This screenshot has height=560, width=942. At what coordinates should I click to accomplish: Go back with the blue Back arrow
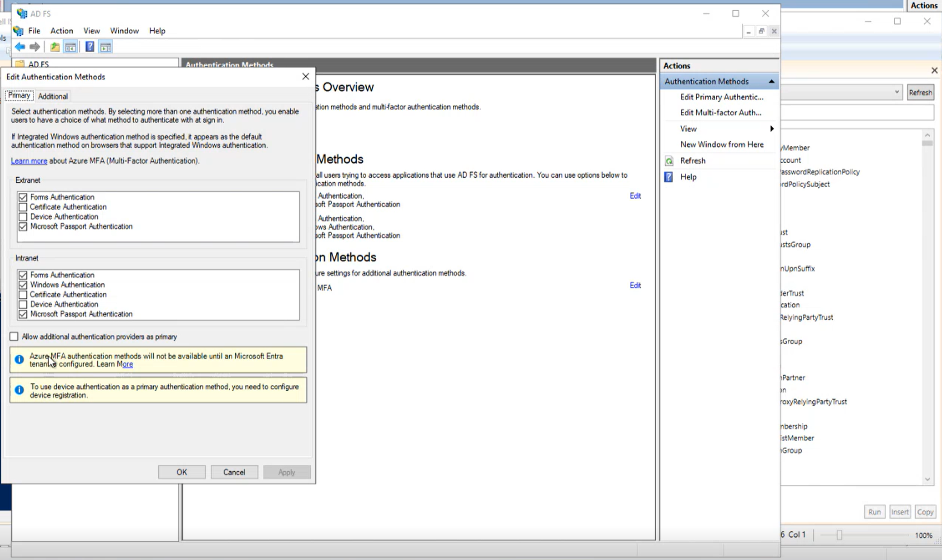point(20,47)
